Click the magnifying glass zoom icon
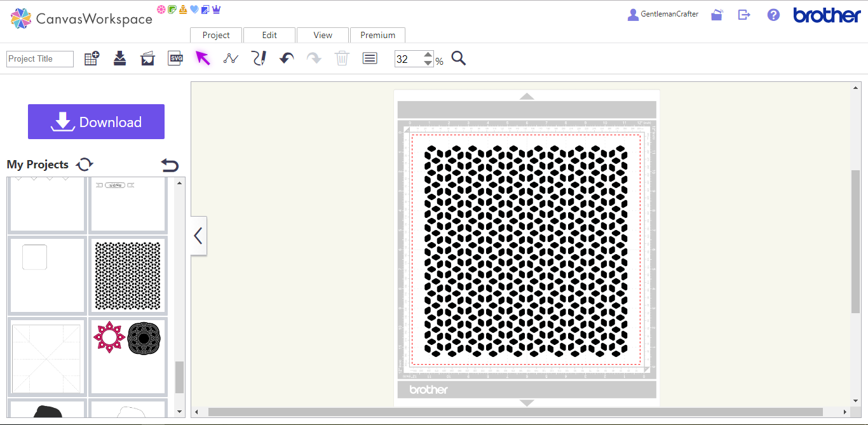 [459, 58]
